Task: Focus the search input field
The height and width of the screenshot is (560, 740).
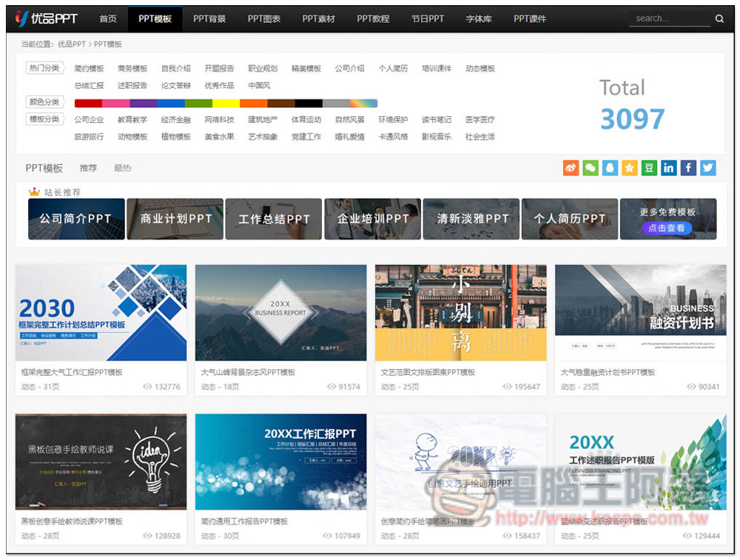Action: 670,19
